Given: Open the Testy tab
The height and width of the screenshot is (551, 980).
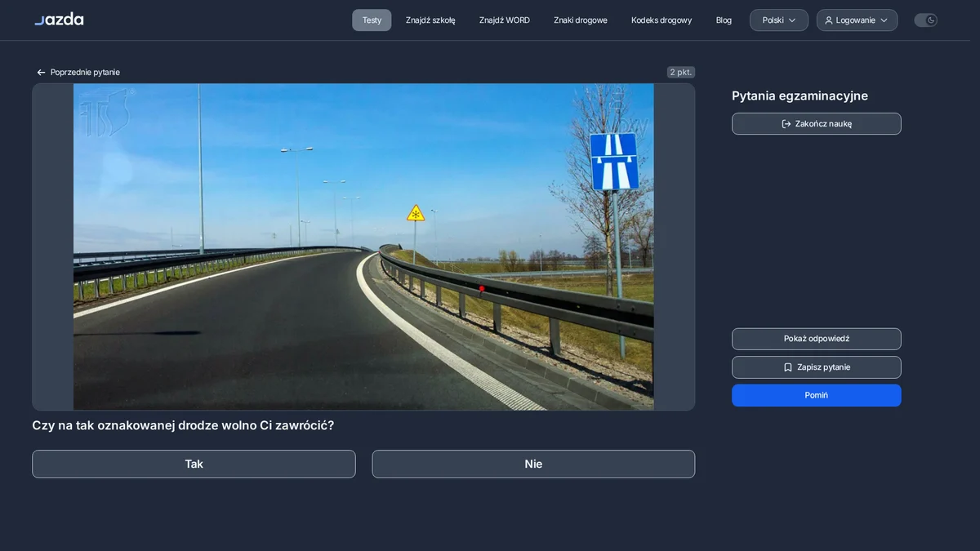Looking at the screenshot, I should 372,20.
